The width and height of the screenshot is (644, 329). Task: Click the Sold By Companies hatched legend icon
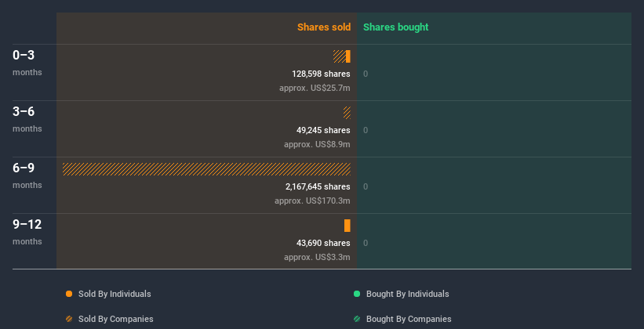pos(69,319)
